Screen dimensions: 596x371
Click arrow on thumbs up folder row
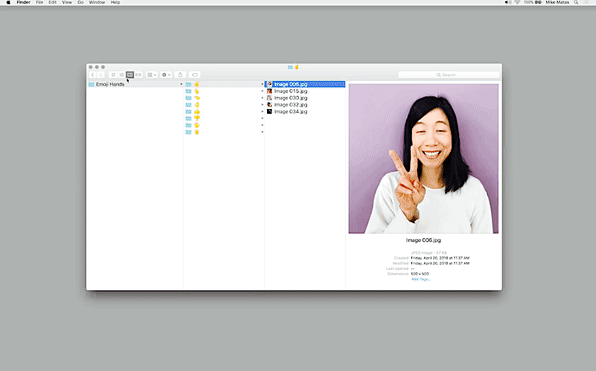point(262,112)
